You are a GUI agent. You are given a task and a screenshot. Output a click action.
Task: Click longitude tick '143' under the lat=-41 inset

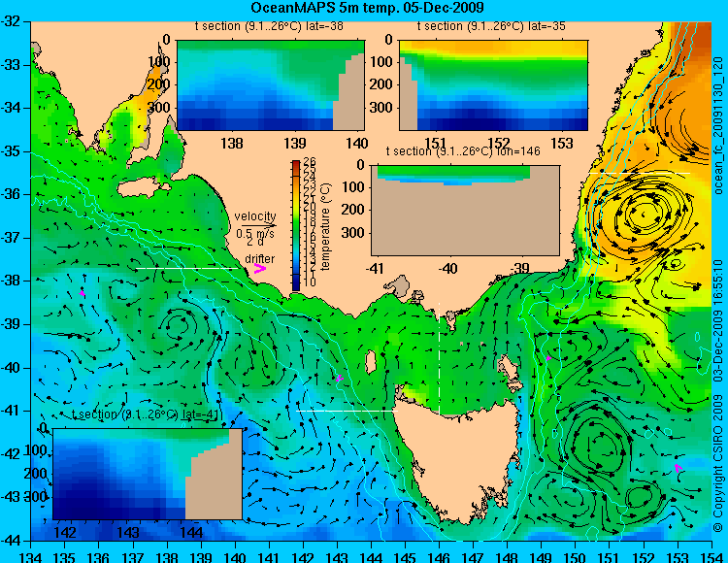pyautogui.click(x=128, y=532)
